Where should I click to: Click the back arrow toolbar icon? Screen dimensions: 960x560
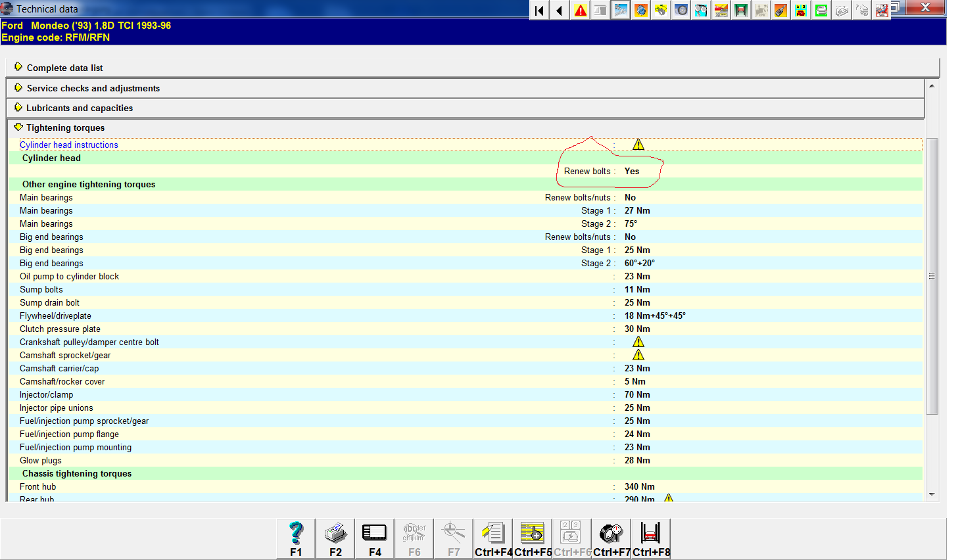560,10
